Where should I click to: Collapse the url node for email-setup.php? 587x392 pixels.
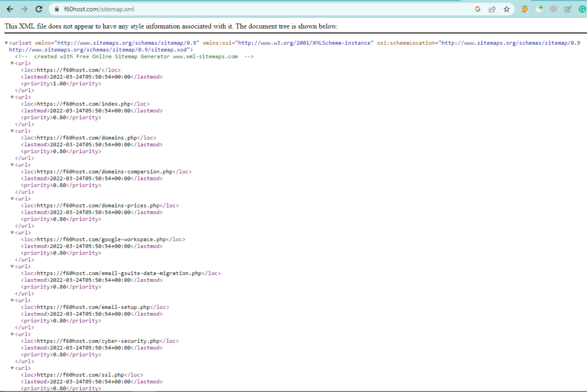(x=13, y=300)
